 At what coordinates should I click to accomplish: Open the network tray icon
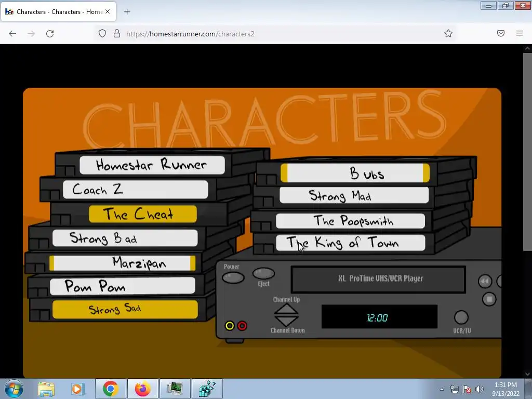click(454, 389)
